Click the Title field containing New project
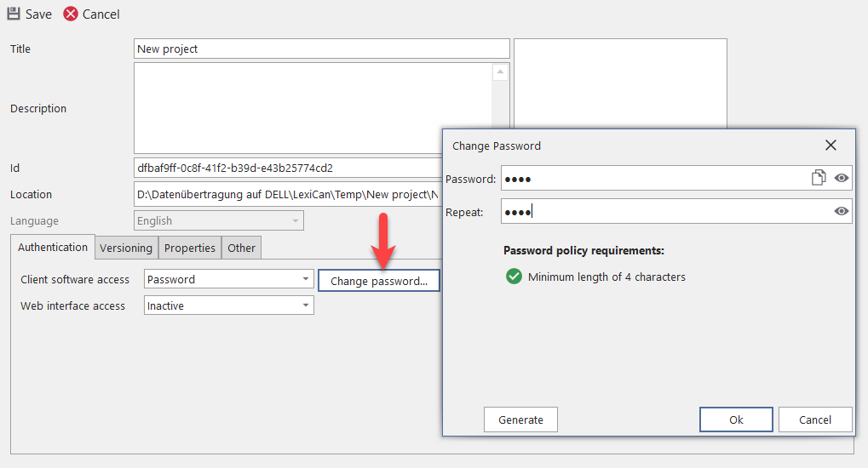 pyautogui.click(x=321, y=49)
